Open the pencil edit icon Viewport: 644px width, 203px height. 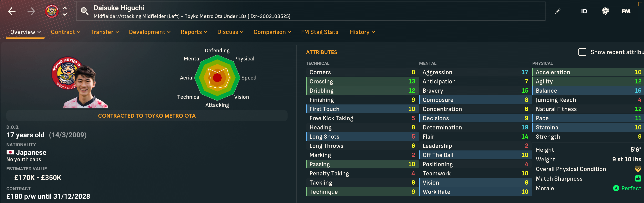coord(558,11)
